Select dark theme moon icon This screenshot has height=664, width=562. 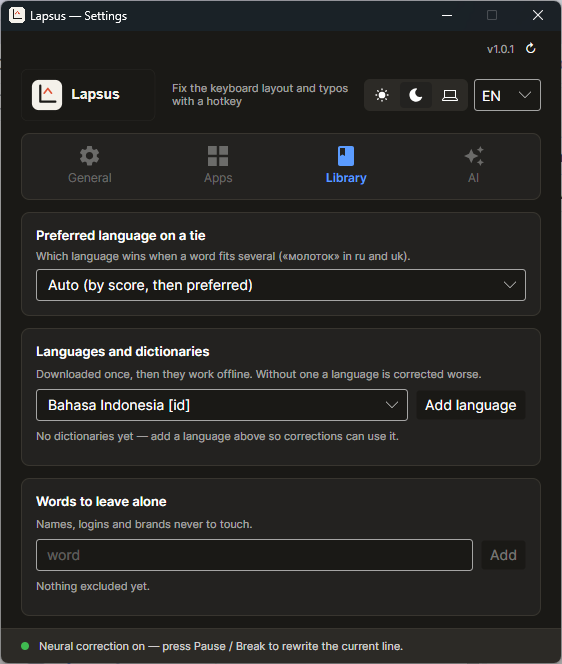416,95
